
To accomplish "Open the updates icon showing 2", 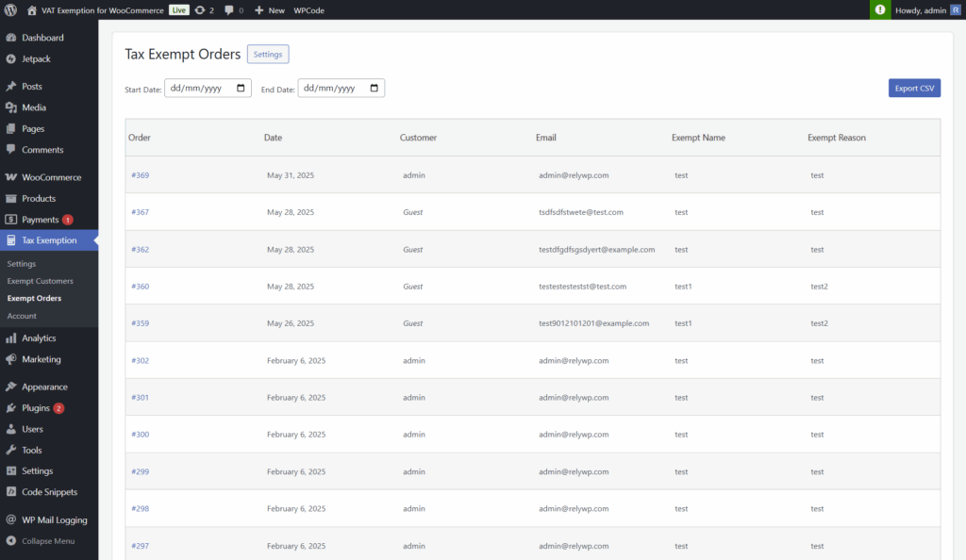I will click(x=200, y=9).
